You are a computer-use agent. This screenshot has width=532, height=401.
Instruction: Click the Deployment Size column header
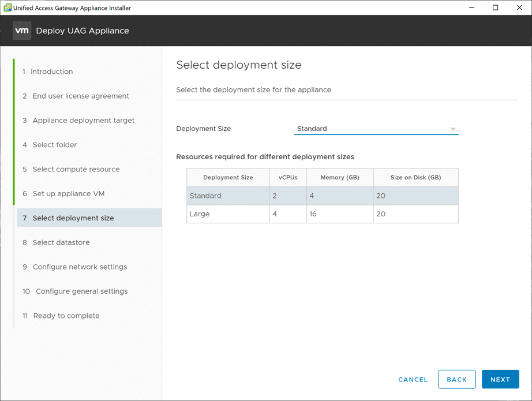click(227, 178)
